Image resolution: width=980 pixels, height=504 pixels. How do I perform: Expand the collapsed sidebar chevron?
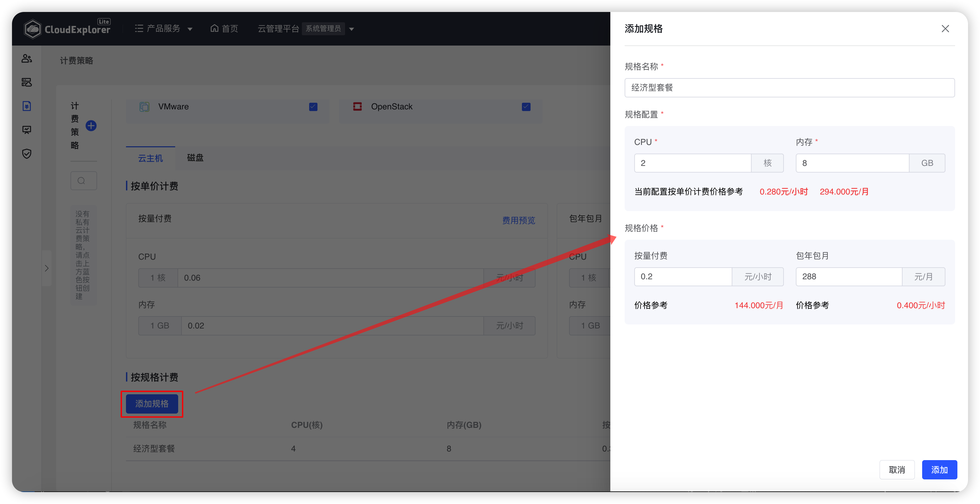pos(47,268)
